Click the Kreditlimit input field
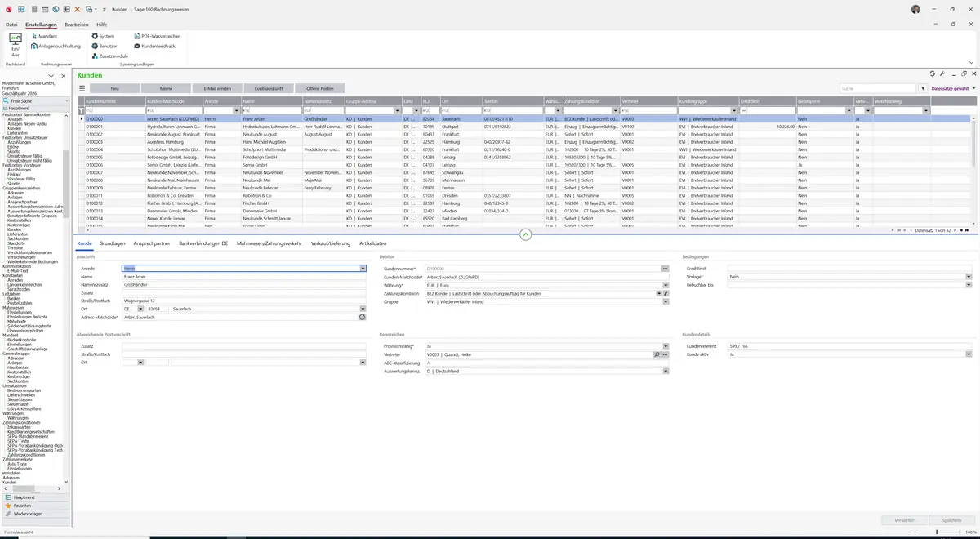Viewport: 980px width, 539px height. pyautogui.click(x=849, y=269)
